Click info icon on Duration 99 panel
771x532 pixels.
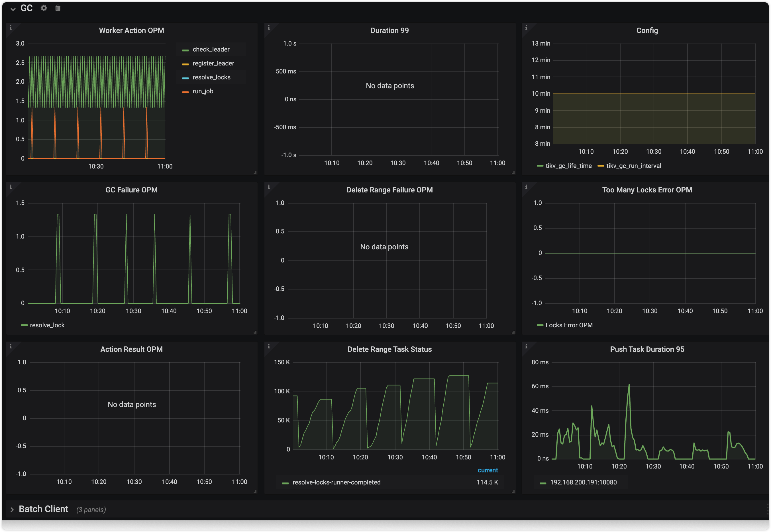click(x=269, y=28)
